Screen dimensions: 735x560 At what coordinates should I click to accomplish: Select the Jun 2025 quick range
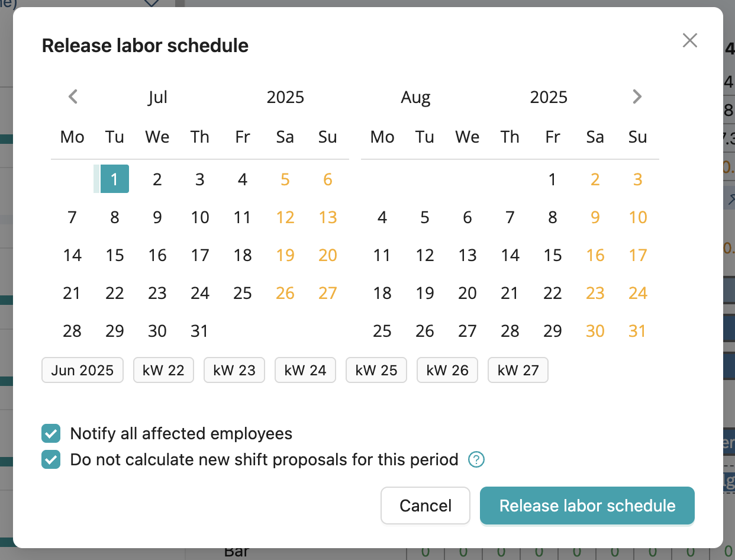(x=82, y=370)
